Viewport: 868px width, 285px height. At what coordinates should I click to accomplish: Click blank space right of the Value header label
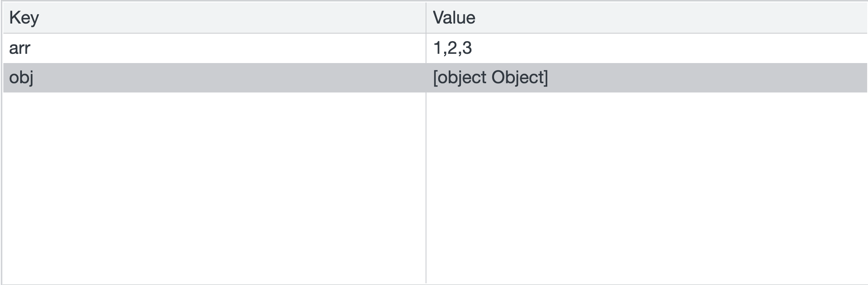click(x=671, y=18)
